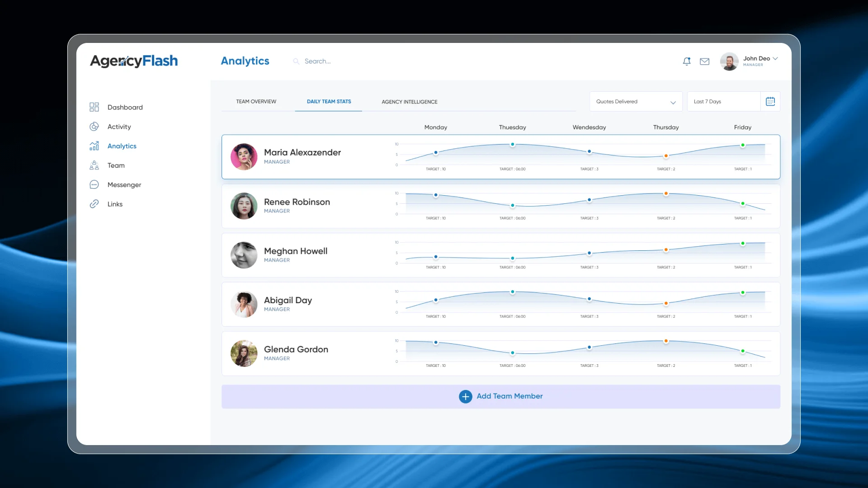Screen dimensions: 868x488
Task: Expand the Quotes Delivered dropdown
Action: (x=636, y=102)
